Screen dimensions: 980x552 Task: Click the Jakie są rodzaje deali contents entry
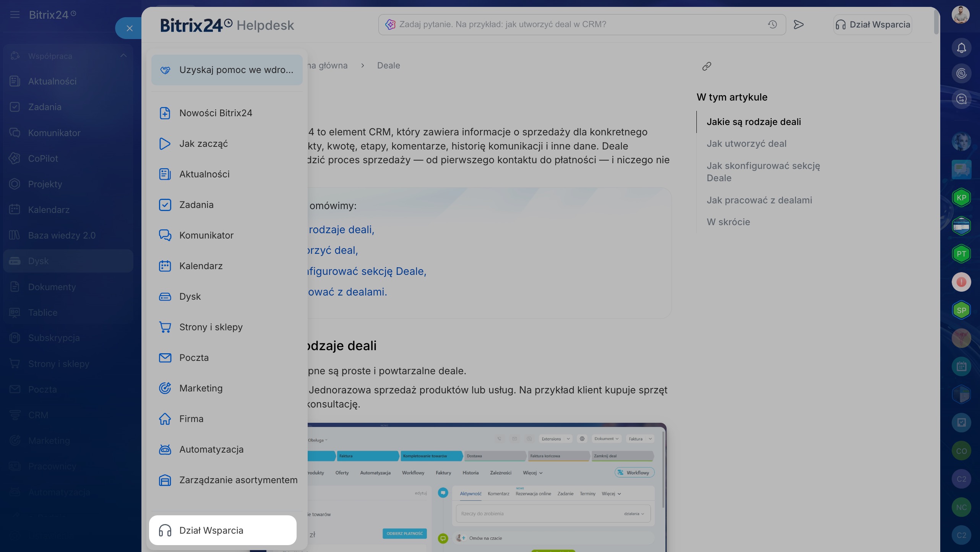(753, 122)
